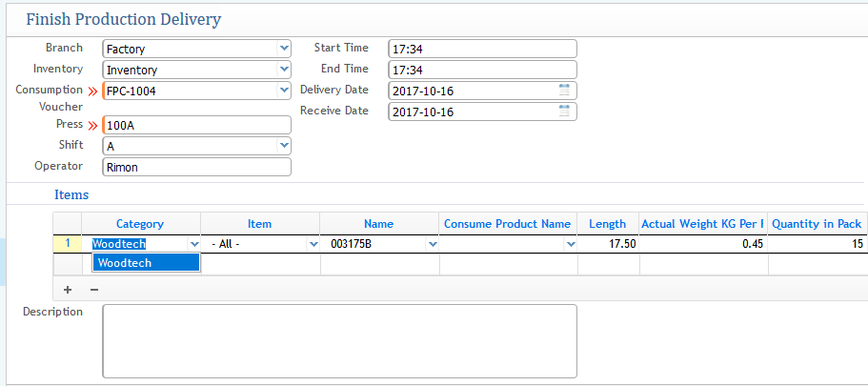Click the Start Time field
868x386 pixels.
[x=482, y=49]
